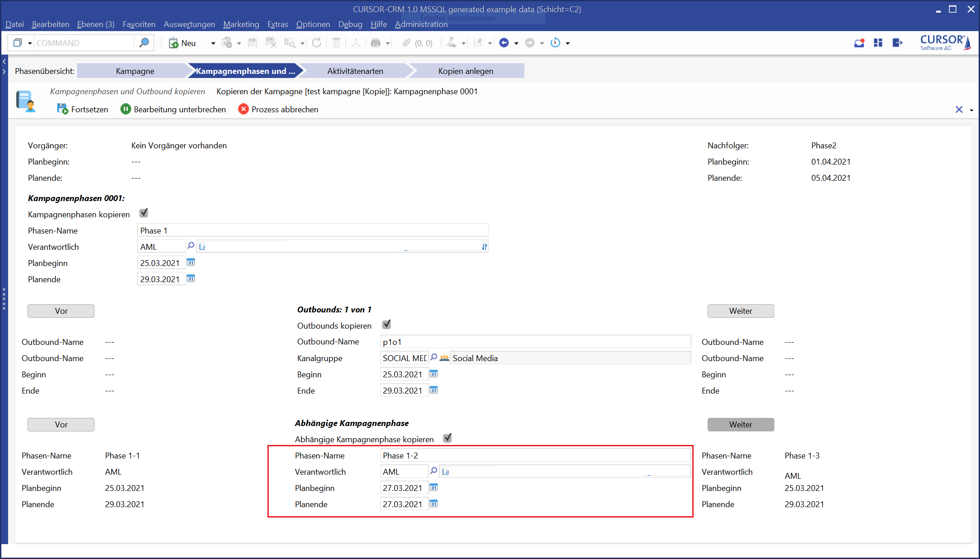Click the dashboard tiles icon top right

878,43
